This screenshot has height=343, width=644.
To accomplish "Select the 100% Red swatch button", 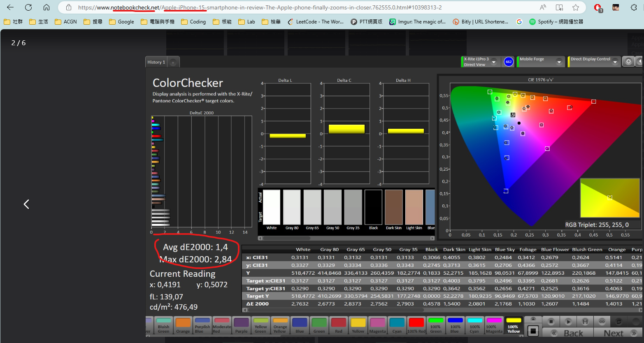I will coord(416,325).
